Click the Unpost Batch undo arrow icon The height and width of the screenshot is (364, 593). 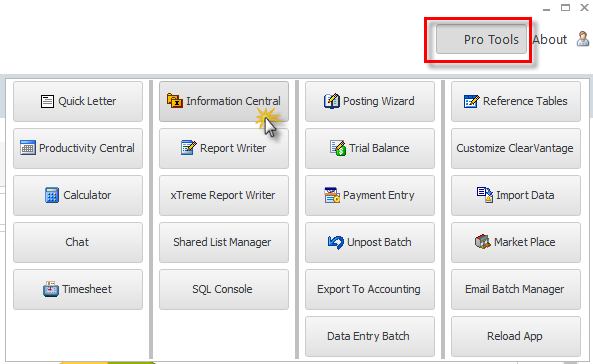(335, 242)
